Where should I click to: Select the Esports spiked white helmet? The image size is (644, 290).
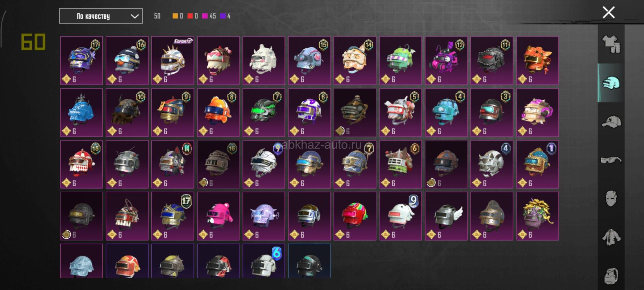pos(173,60)
